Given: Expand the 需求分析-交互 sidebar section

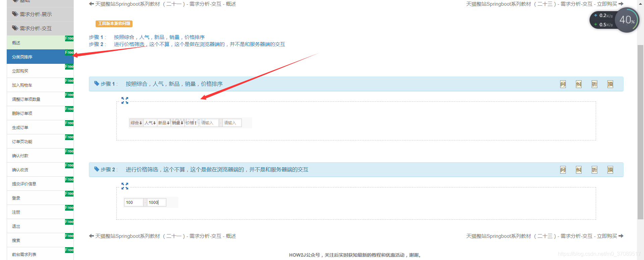Looking at the screenshot, I should (x=40, y=29).
